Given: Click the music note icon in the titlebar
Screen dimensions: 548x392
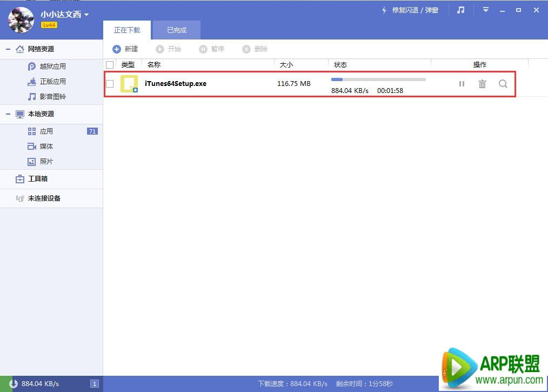Looking at the screenshot, I should pos(460,10).
